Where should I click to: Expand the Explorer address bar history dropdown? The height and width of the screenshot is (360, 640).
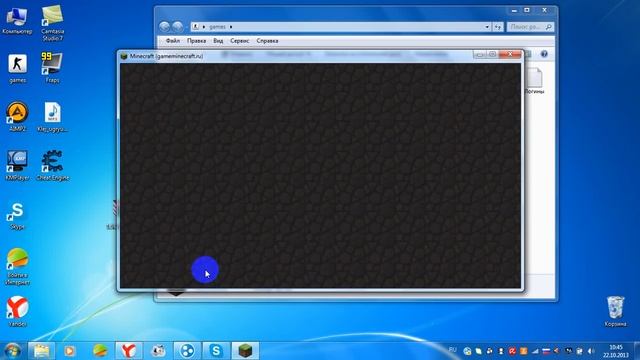[x=487, y=27]
